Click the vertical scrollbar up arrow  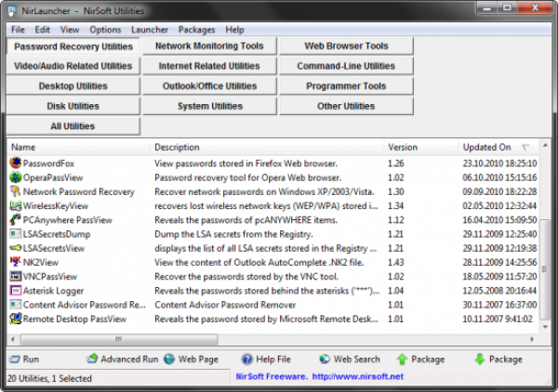[545, 145]
